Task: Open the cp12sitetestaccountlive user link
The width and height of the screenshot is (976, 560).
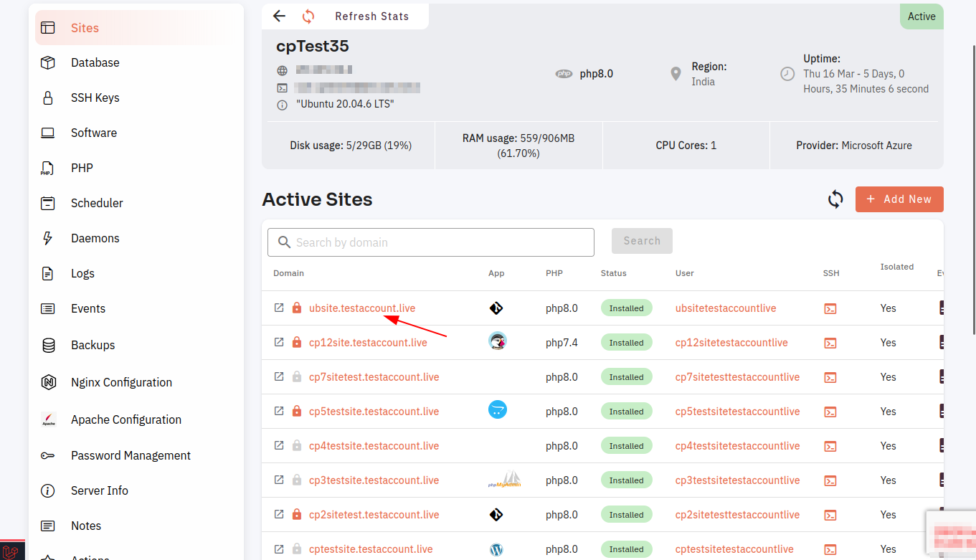Action: [731, 343]
